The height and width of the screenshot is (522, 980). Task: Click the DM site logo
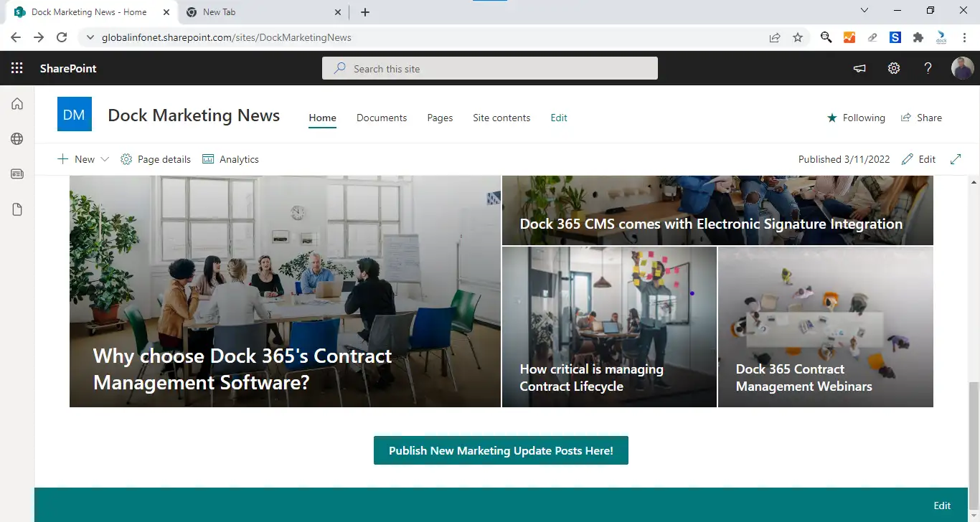tap(75, 114)
